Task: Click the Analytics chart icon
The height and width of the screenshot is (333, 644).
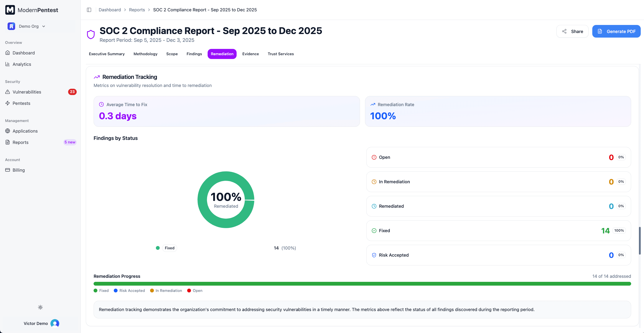Action: 8,64
